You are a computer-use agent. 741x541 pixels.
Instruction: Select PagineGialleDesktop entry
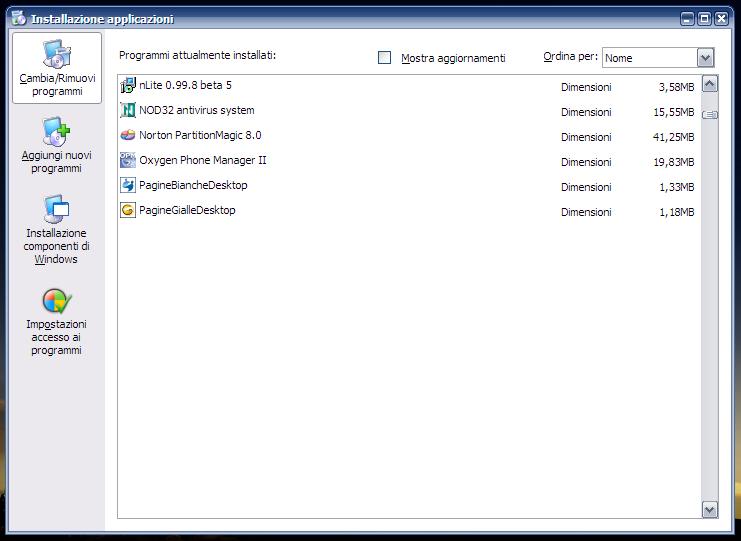[409, 211]
